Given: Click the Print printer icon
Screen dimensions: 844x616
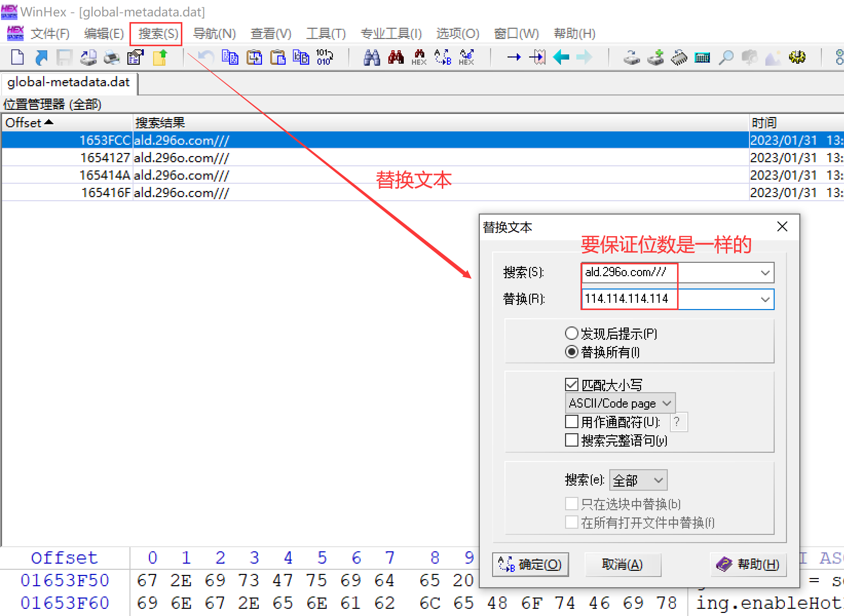Looking at the screenshot, I should [x=111, y=57].
